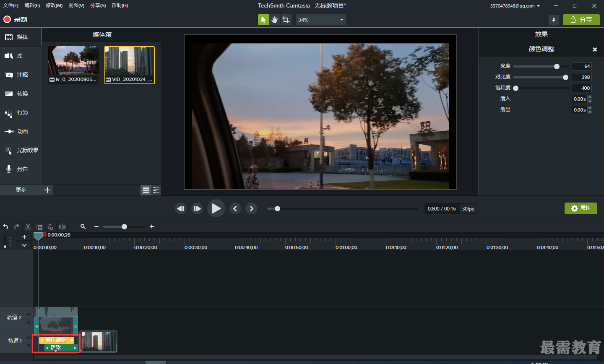604x364 pixels.
Task: Click the green 分享 share button
Action: (581, 20)
